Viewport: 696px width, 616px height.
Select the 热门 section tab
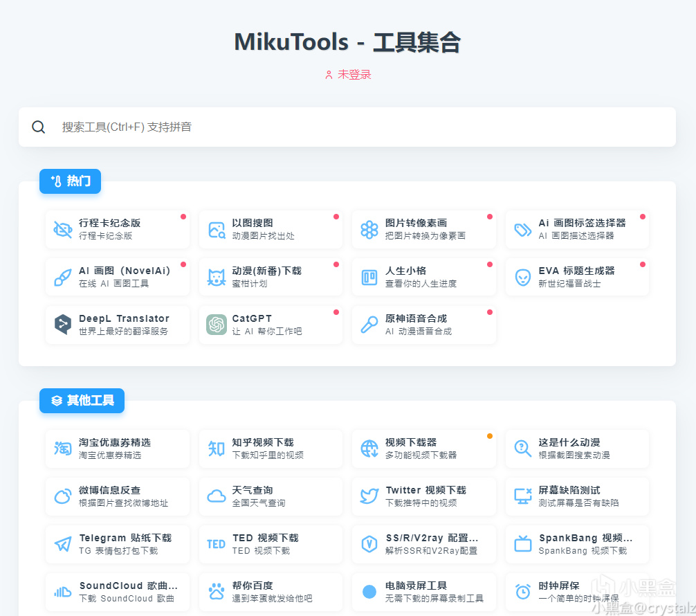70,181
